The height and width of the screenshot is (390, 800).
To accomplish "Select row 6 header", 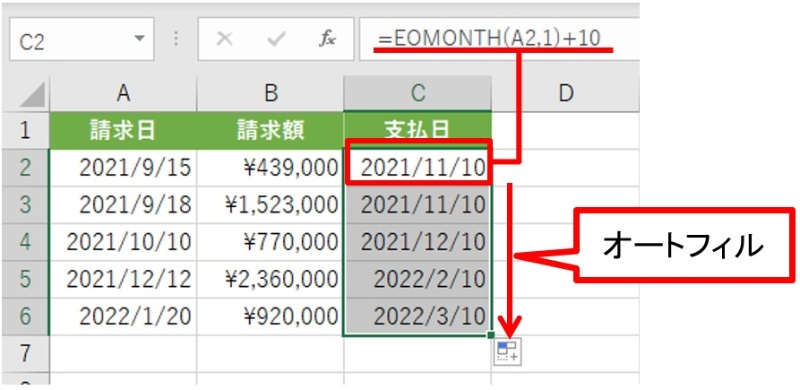I will click(x=26, y=316).
